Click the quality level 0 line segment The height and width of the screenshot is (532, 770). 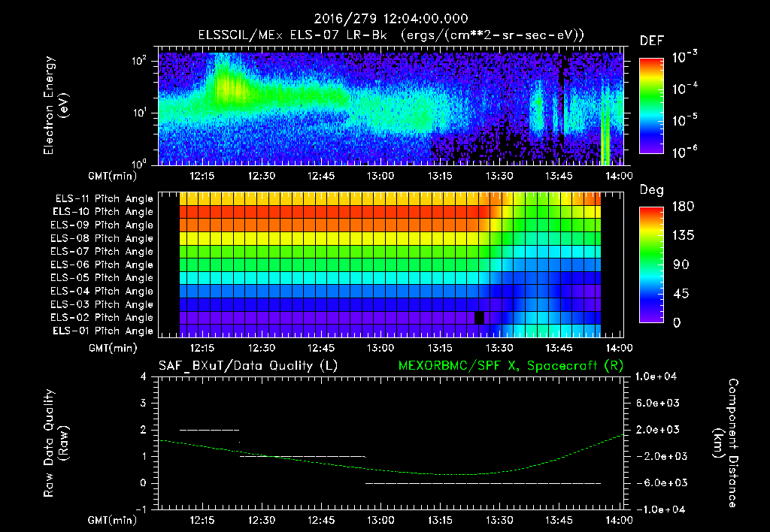[x=484, y=483]
